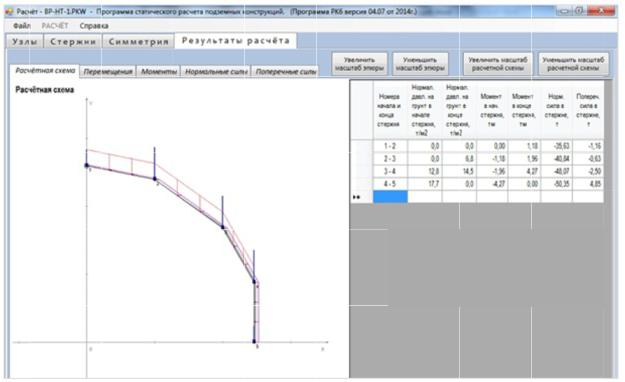625x382 pixels.
Task: Click the new-row marker in table
Action: pos(357,197)
